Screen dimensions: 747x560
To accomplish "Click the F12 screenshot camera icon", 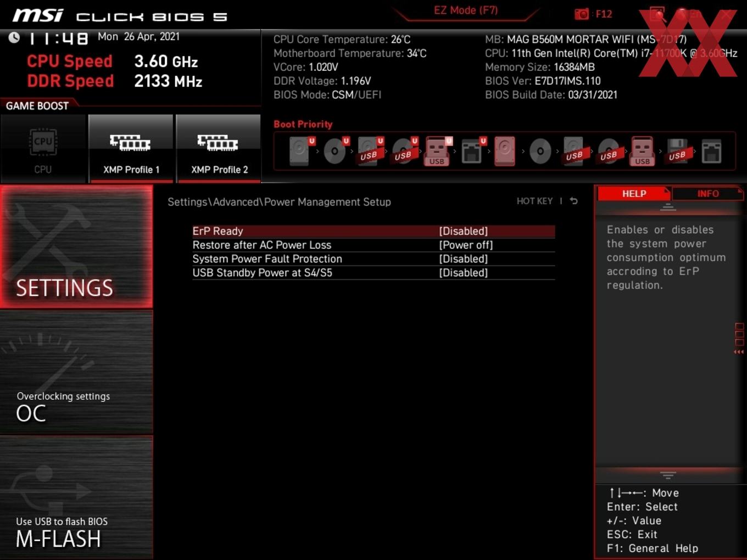I will tap(582, 14).
